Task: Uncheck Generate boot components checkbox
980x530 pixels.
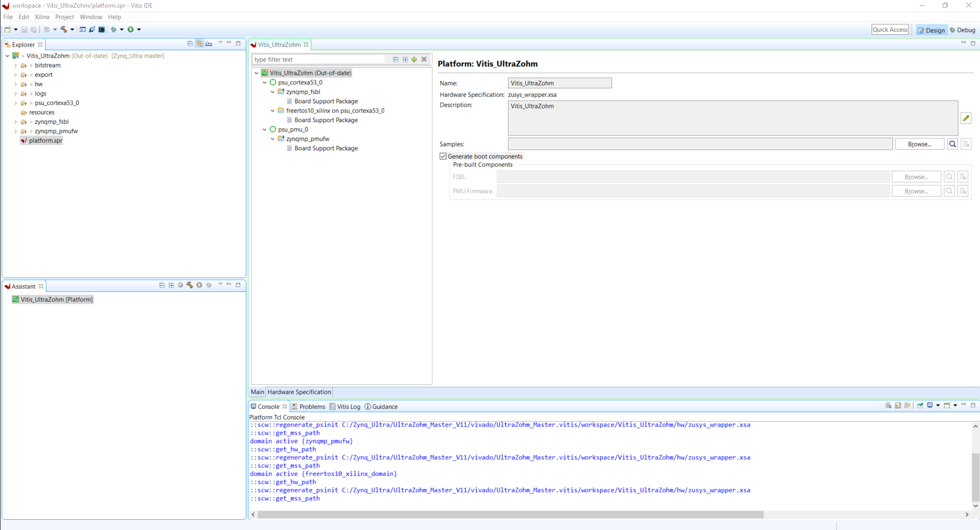Action: point(443,156)
